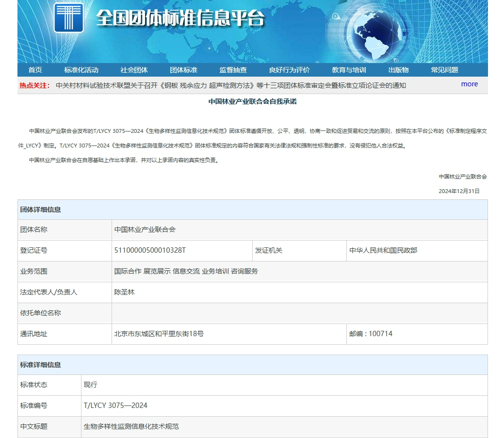Screen dimensions: 504x438
Task: Click the 热点关注 label
Action: 34,85
